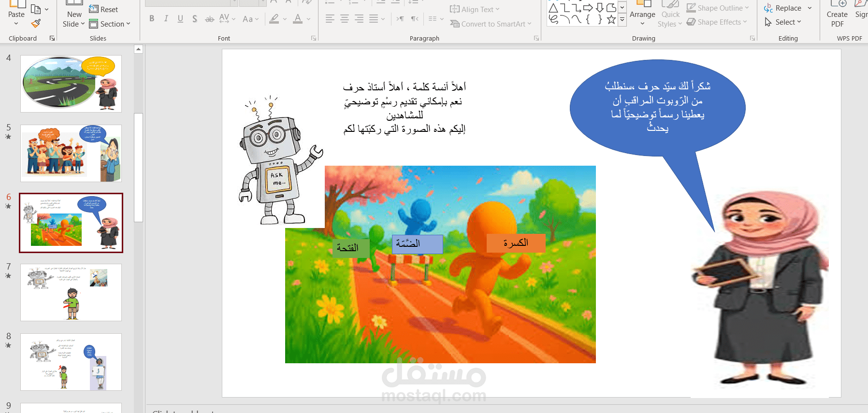Open Shape Outline options
Viewport: 868px width, 413px height.
(718, 8)
